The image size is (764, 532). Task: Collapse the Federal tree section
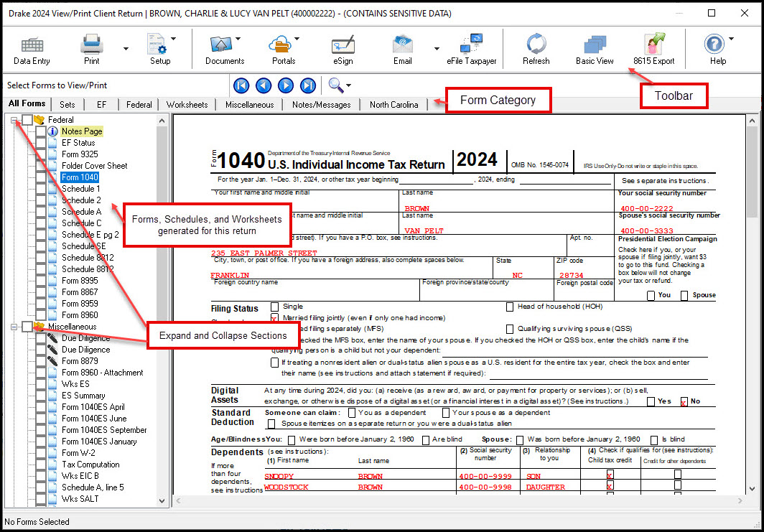pyautogui.click(x=14, y=120)
